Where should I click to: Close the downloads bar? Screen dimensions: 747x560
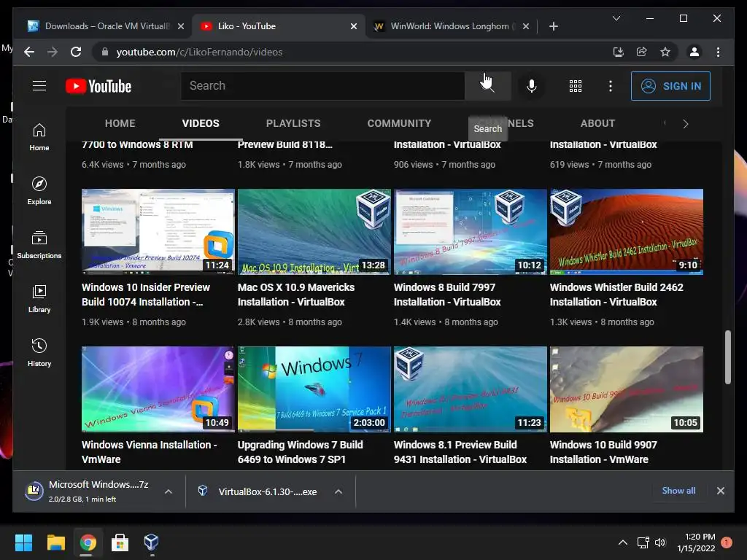point(720,491)
